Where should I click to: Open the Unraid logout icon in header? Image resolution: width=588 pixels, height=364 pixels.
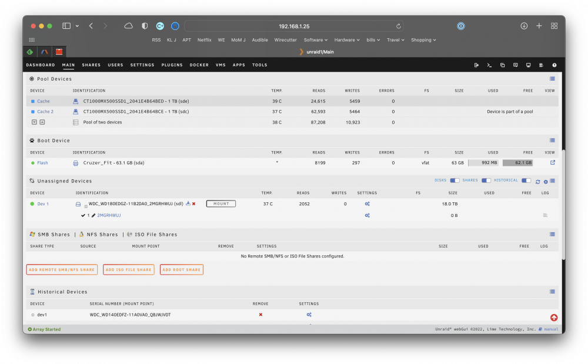(476, 65)
